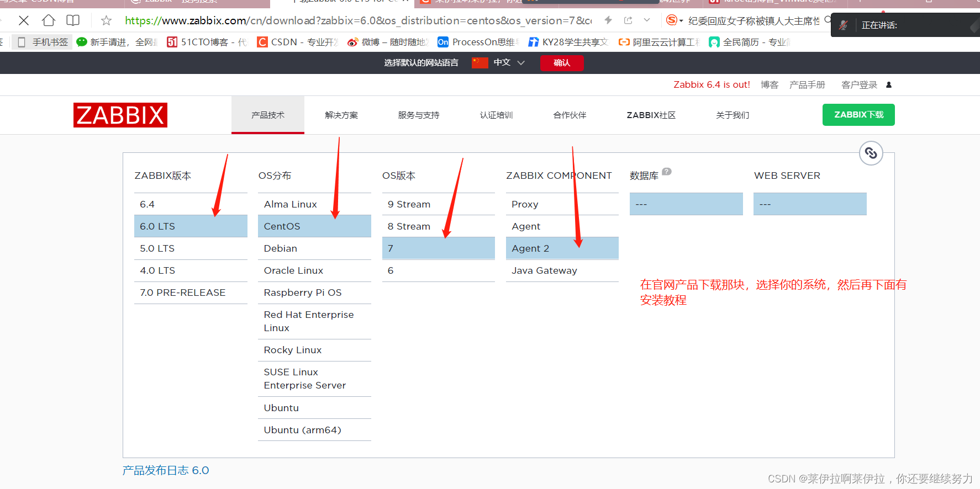Pick OS version 9 Stream
Screen dimensions: 980x489
[438, 204]
